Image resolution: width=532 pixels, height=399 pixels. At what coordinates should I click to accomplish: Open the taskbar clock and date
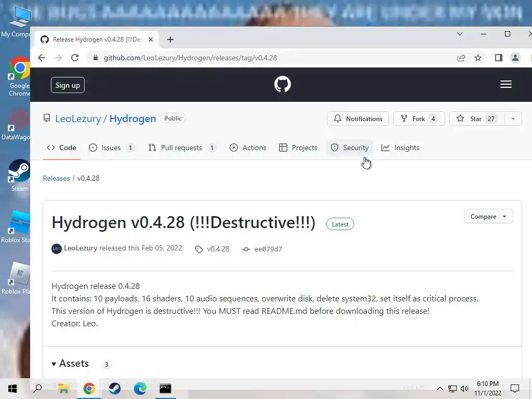(488, 389)
